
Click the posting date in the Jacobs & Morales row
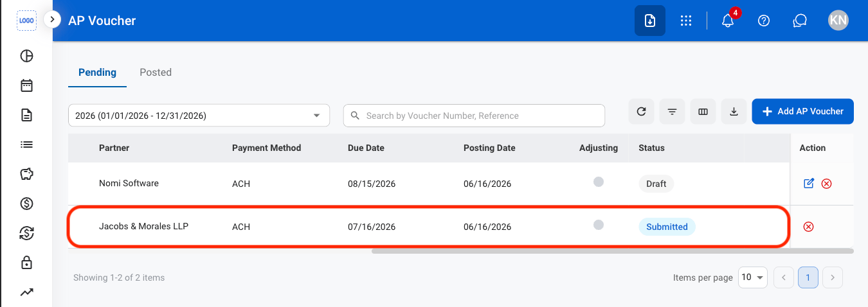click(487, 227)
